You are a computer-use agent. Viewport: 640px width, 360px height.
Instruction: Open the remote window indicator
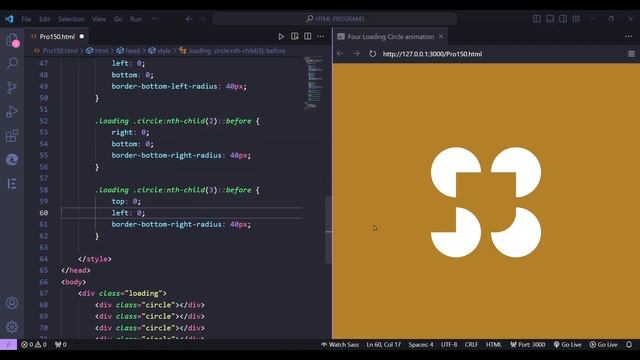[8, 344]
